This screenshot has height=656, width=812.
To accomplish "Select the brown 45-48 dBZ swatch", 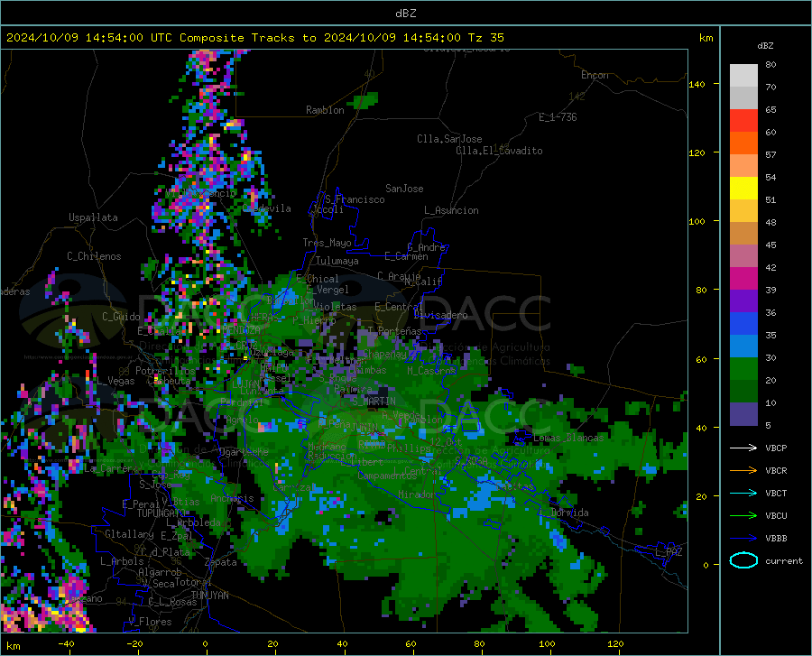I will click(743, 234).
